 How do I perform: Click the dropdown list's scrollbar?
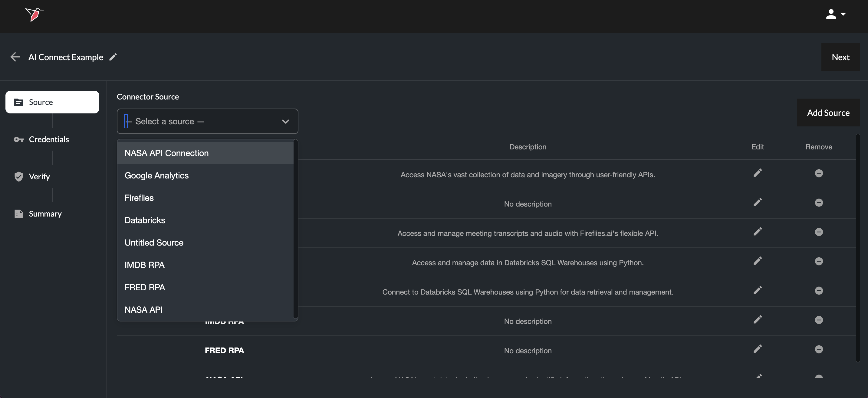point(295,229)
